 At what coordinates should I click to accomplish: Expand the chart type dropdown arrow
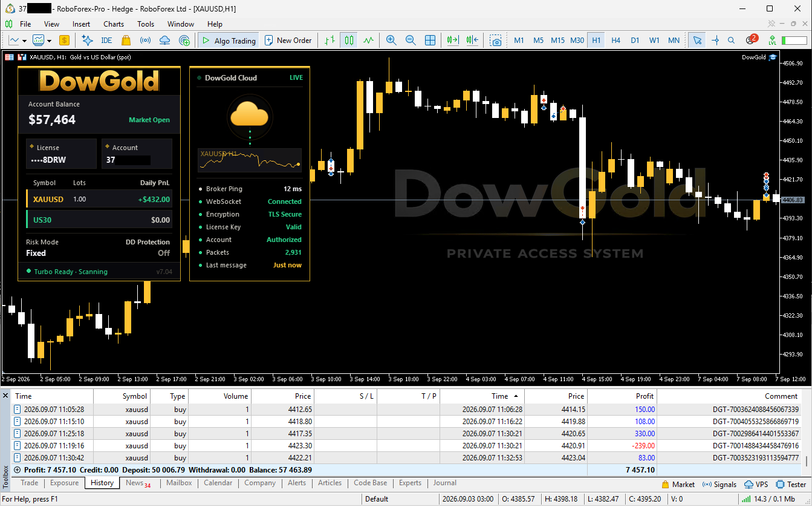coord(24,41)
